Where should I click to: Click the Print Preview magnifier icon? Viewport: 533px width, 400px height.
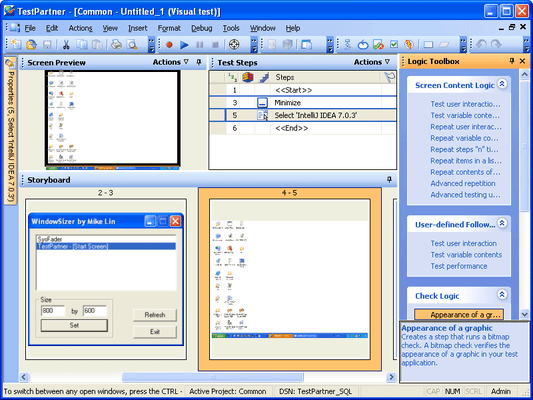pos(132,45)
